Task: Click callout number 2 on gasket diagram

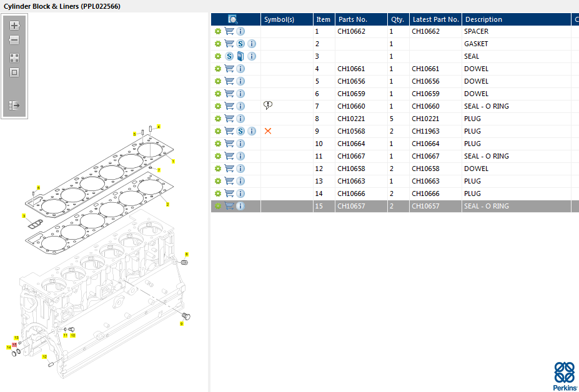Action: tap(167, 204)
